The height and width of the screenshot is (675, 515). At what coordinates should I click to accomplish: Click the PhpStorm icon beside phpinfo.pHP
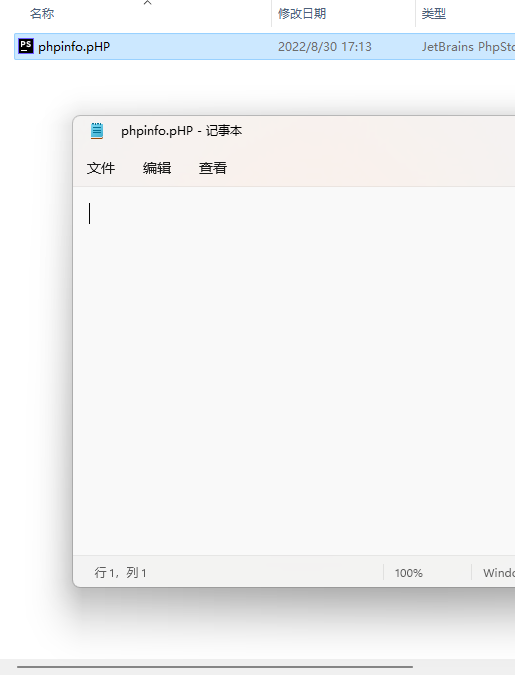point(26,46)
